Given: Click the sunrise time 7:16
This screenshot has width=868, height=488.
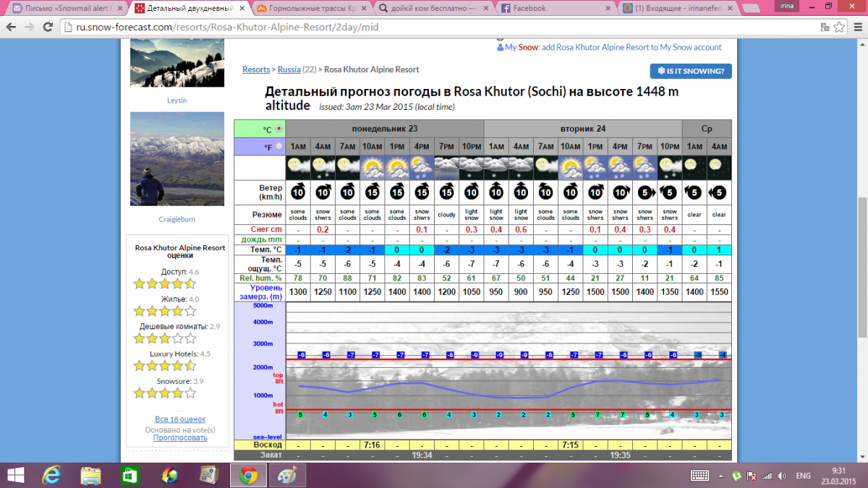Looking at the screenshot, I should tap(372, 445).
